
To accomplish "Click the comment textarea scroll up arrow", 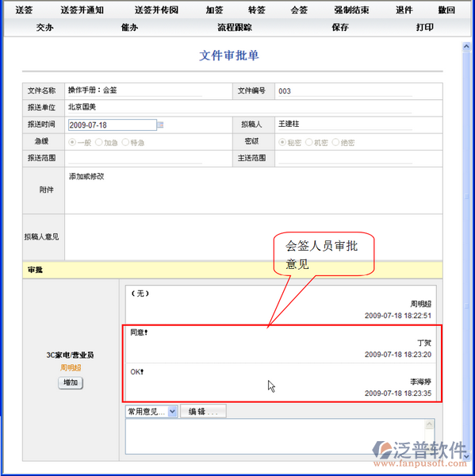I will [429, 424].
